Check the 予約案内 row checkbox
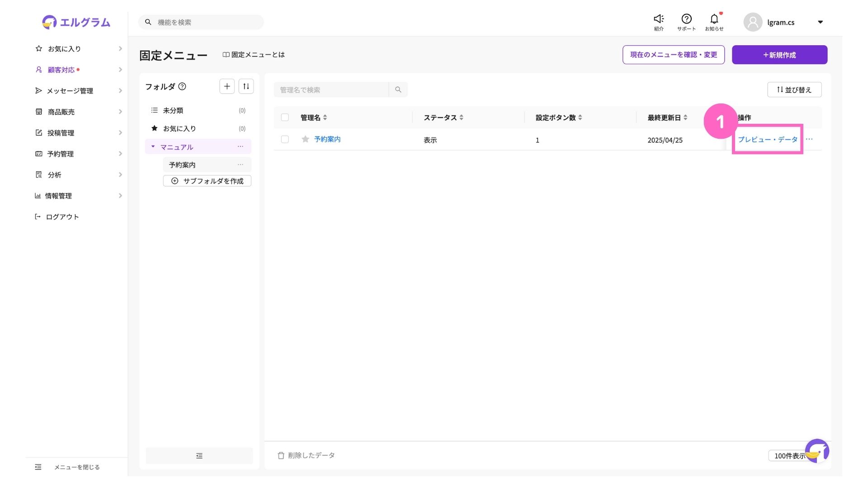 point(285,139)
